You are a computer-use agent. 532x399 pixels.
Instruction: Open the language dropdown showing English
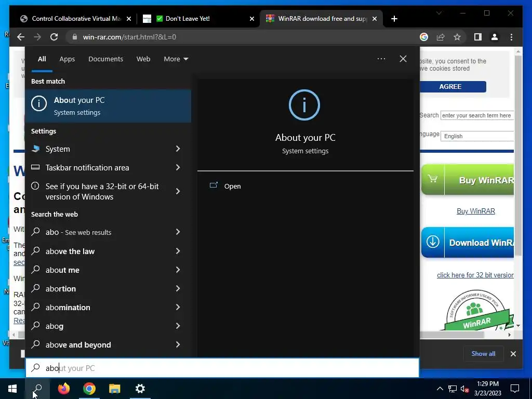click(x=477, y=136)
